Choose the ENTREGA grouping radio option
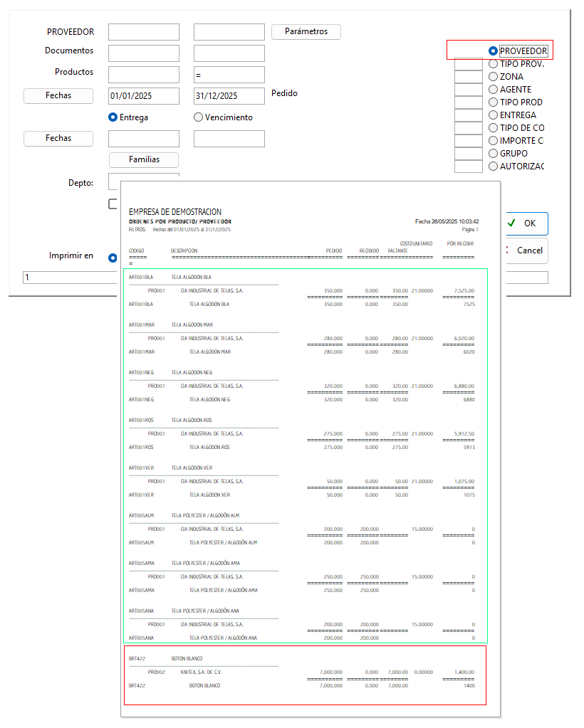Image resolution: width=584 pixels, height=728 pixels. pos(493,115)
